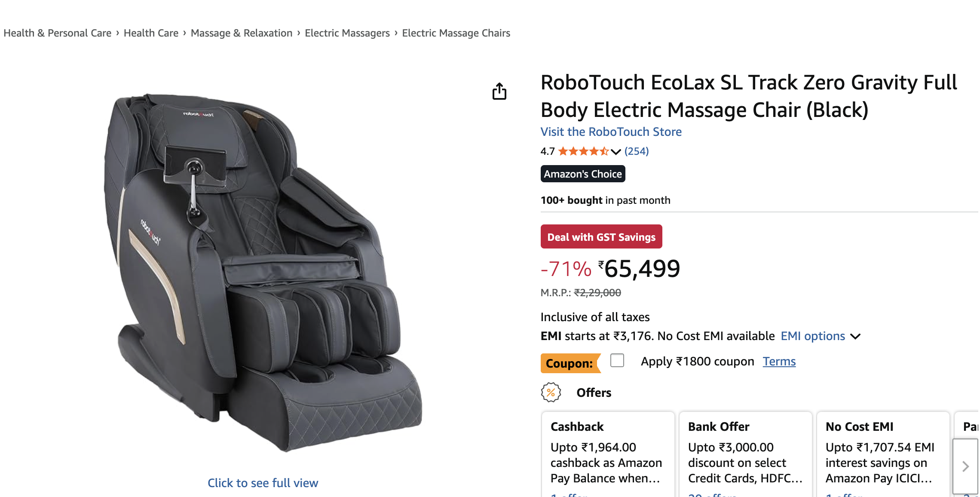Open Electric Massagers breadcrumb link
The height and width of the screenshot is (497, 980).
point(347,33)
